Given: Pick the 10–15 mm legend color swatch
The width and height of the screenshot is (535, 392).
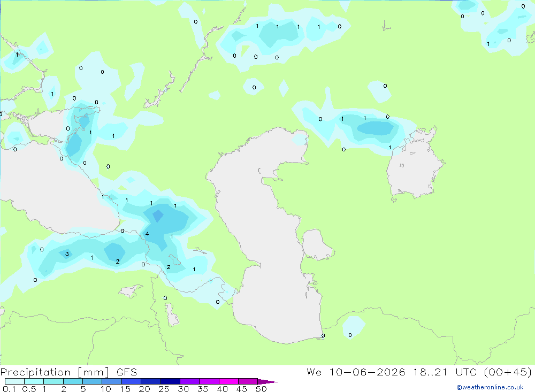Looking at the screenshot, I should (112, 381).
